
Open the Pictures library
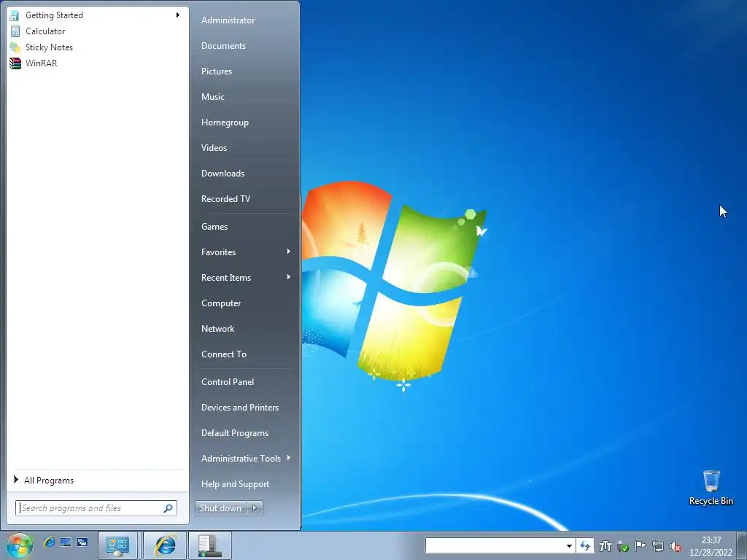(216, 71)
